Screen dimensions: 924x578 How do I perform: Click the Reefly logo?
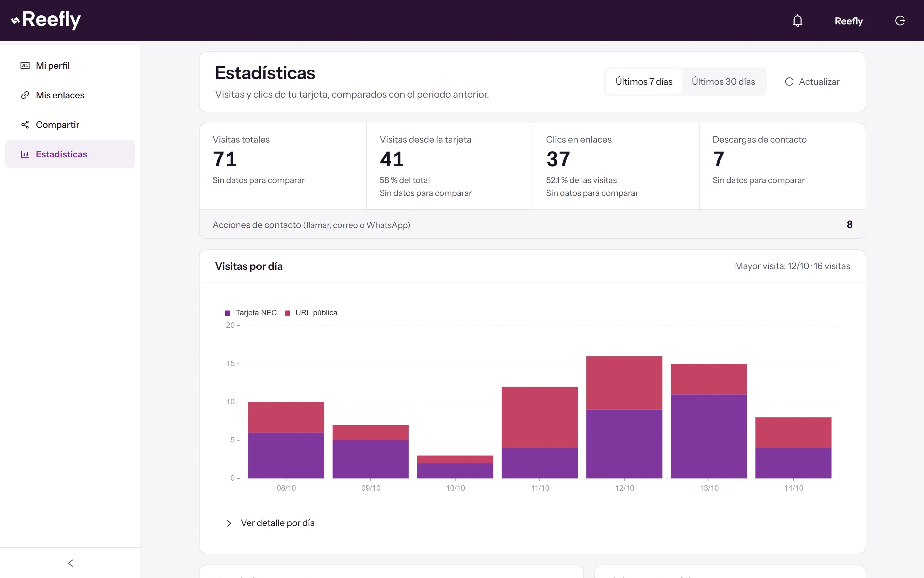pos(46,20)
